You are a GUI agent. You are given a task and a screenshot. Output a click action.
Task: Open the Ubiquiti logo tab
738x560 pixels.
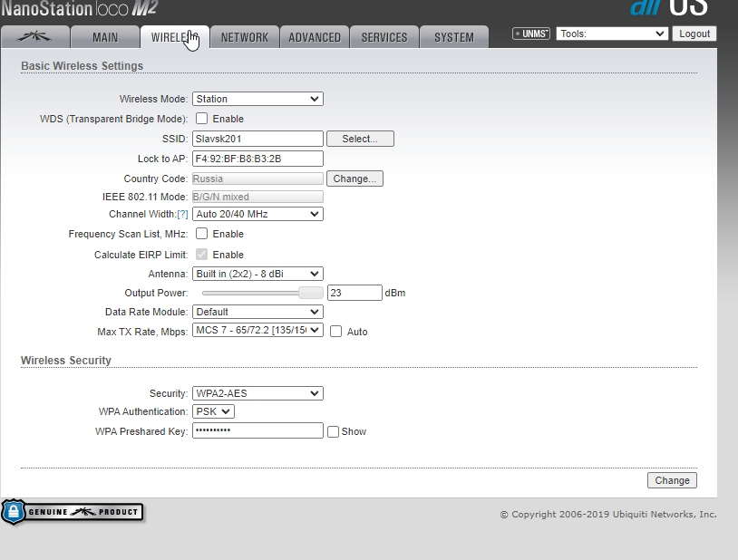[35, 37]
